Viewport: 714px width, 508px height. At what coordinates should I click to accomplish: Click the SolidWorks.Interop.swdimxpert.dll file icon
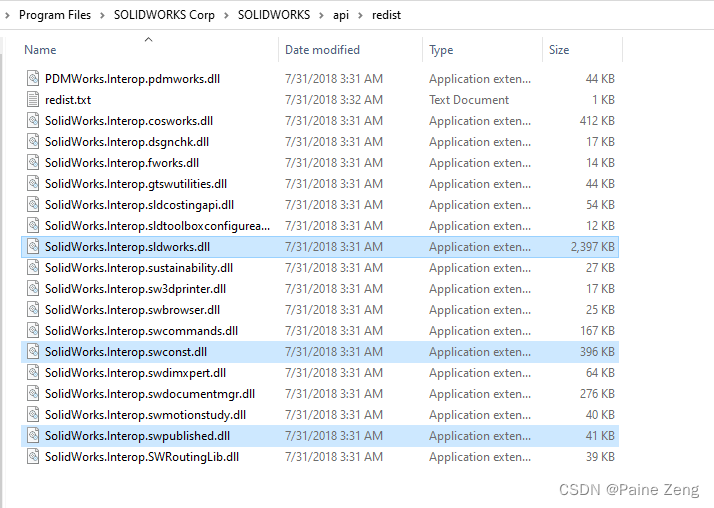(33, 372)
